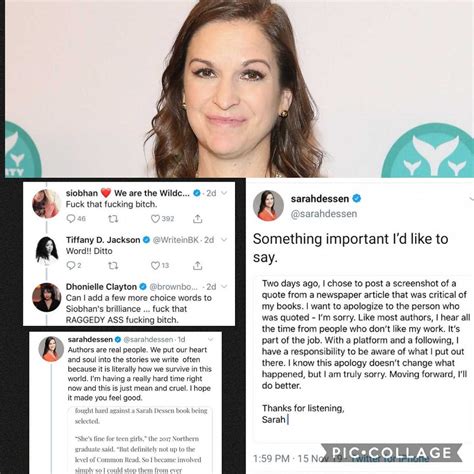Open quoted newspaper article screenshot
This screenshot has height=474, width=474.
tap(140, 440)
